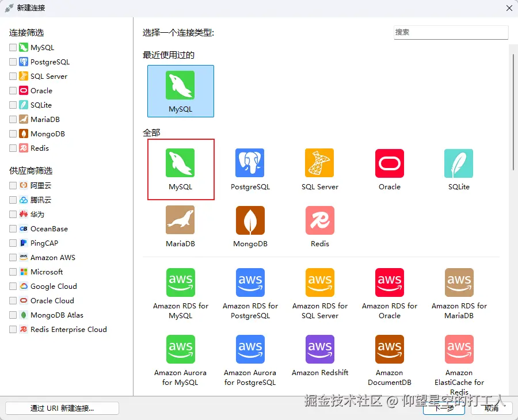Click the 取消 cancel button

[492, 408]
